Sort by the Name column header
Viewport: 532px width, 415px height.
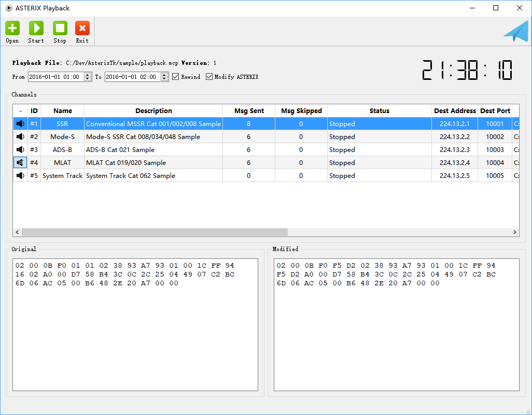coord(62,111)
